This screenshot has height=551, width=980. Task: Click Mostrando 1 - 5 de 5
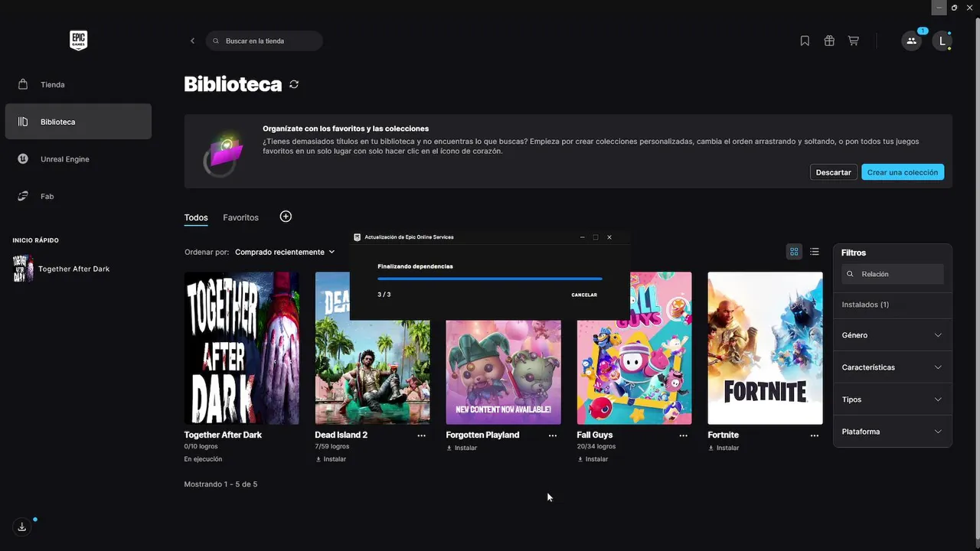pyautogui.click(x=220, y=484)
